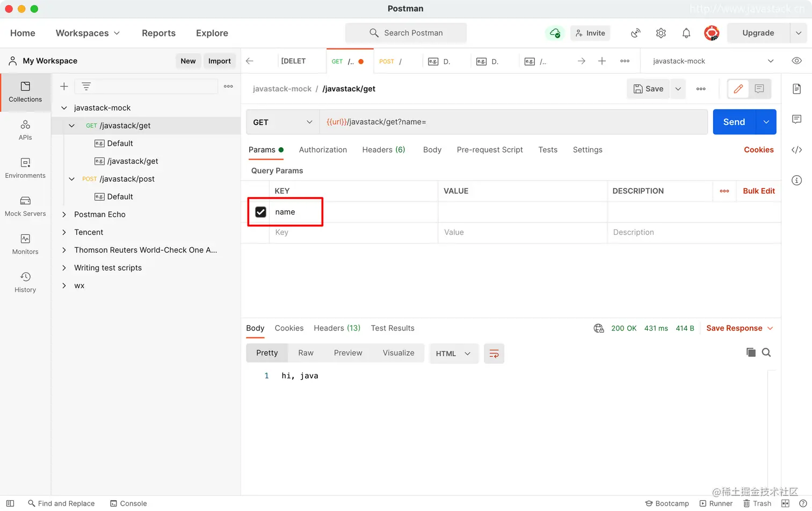812x511 pixels.
Task: Open the APIs sidebar panel
Action: click(25, 130)
